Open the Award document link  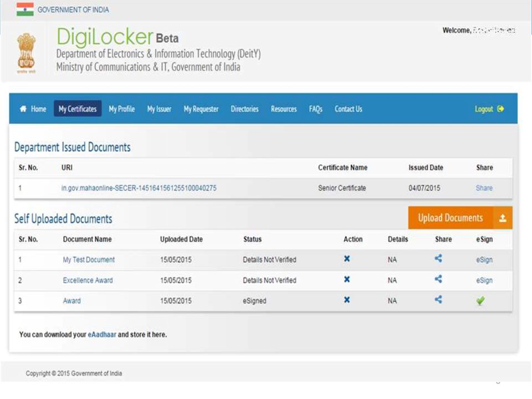[x=72, y=300]
